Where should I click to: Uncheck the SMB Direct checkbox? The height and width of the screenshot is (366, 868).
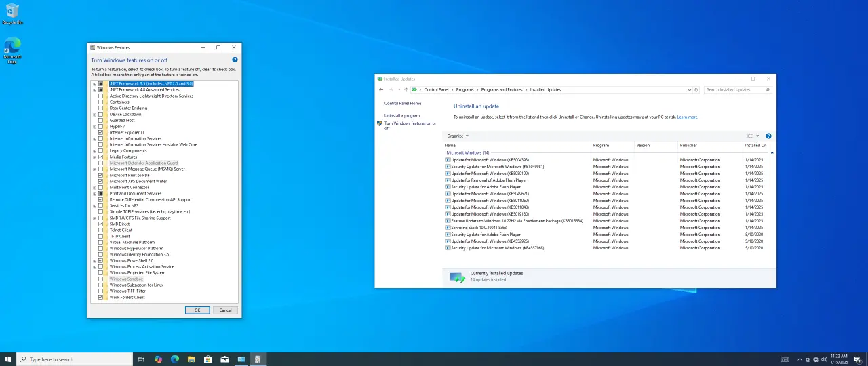pos(100,224)
